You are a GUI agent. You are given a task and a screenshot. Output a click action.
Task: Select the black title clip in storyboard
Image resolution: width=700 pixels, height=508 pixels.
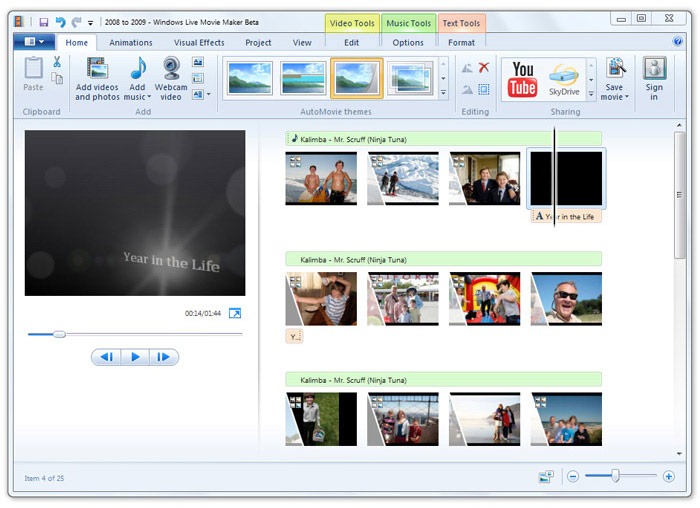(x=566, y=179)
